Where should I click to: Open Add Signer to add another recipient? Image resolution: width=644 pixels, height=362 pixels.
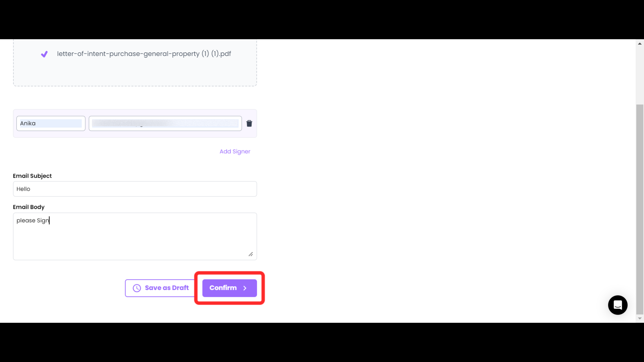tap(234, 151)
